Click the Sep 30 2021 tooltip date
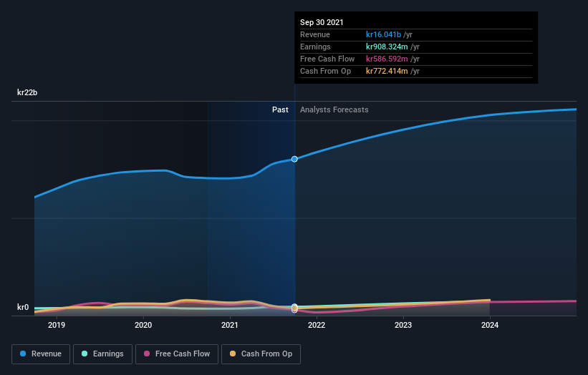 coord(322,22)
